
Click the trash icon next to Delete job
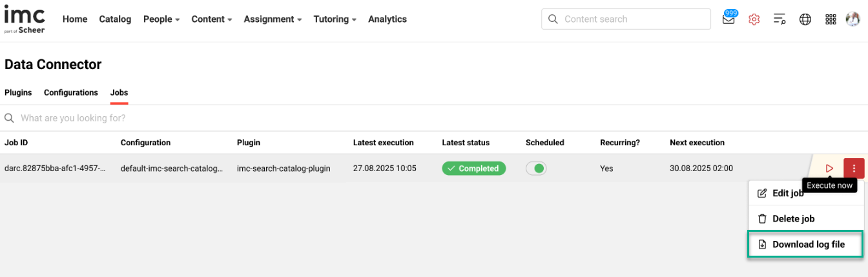(762, 219)
